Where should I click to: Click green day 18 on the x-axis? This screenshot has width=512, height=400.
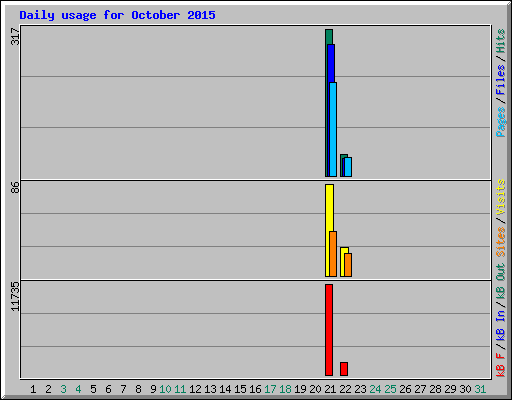[x=285, y=389]
